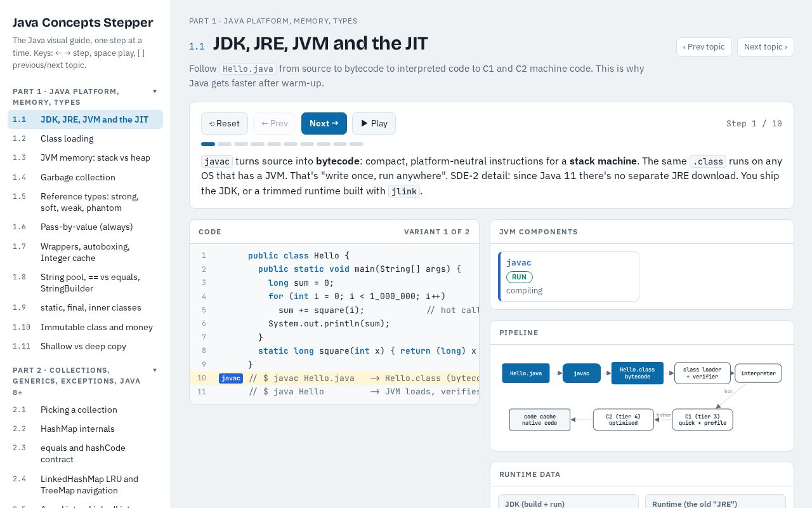This screenshot has width=812, height=508.
Task: Open topic 1.3 JVM memory: stack vs heap
Action: click(x=85, y=157)
